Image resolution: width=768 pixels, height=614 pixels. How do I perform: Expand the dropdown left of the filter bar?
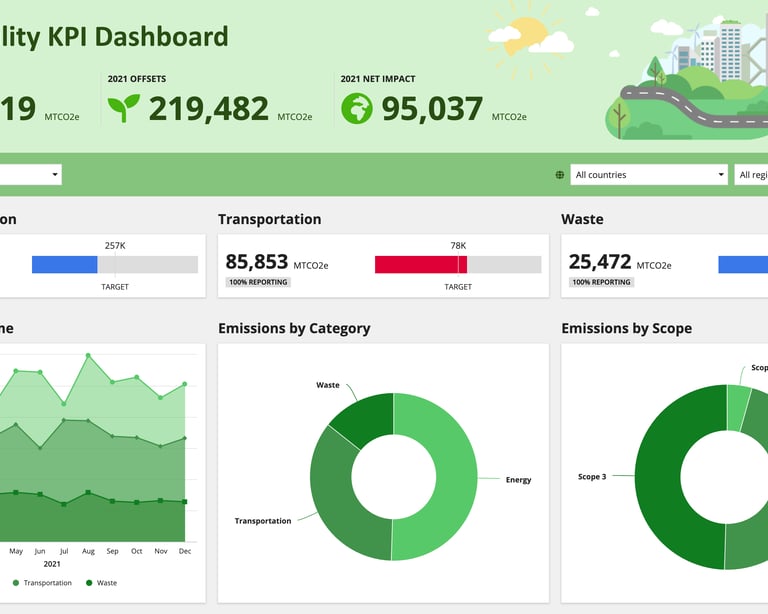pos(30,175)
